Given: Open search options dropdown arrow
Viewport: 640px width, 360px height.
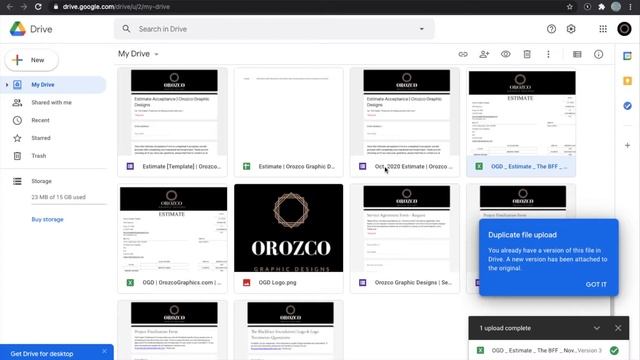Looking at the screenshot, I should (x=422, y=29).
